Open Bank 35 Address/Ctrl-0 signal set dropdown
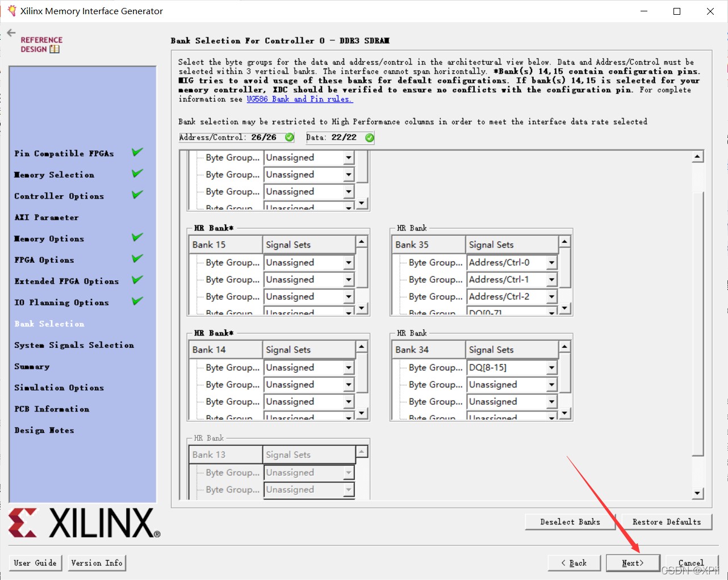 click(x=551, y=263)
